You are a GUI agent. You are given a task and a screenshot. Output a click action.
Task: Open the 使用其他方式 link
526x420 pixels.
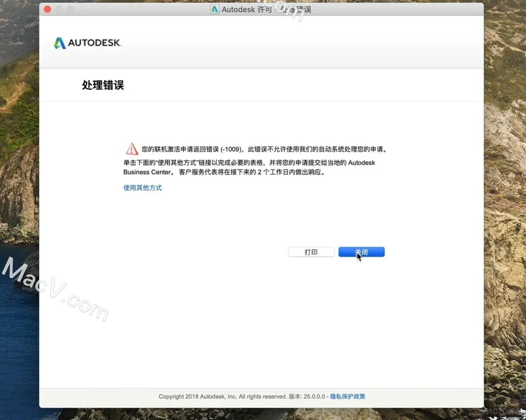(x=143, y=188)
